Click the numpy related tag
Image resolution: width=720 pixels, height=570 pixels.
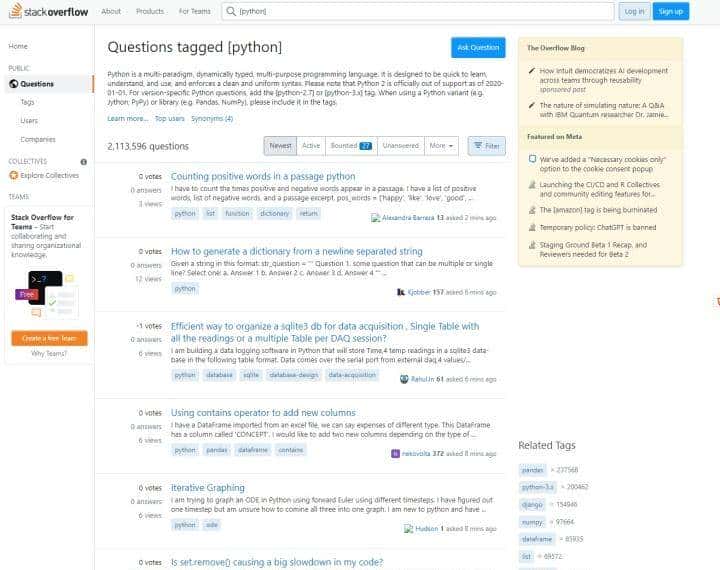[x=533, y=522]
